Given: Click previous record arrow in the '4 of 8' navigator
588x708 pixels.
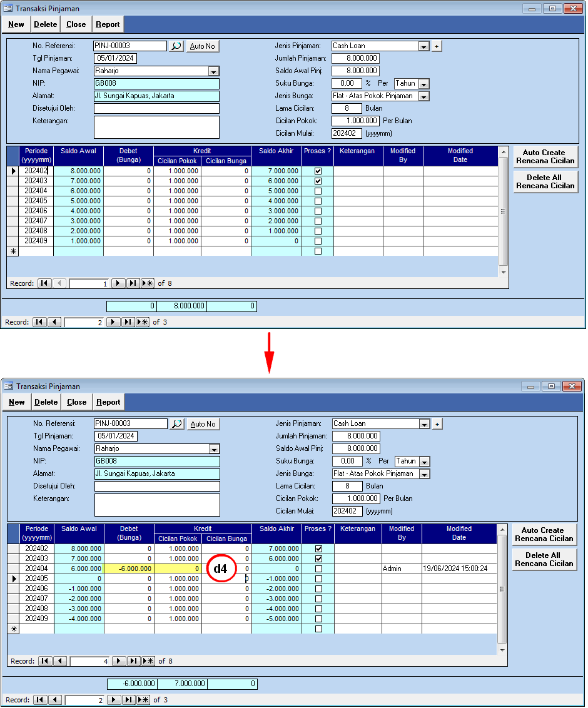Looking at the screenshot, I should click(61, 661).
